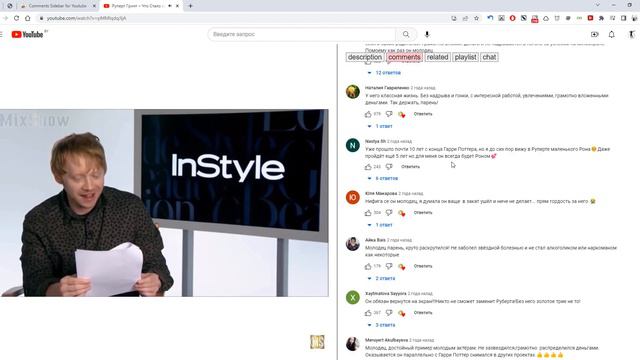Screen dimensions: 640x360
Task: Click the YouTube search input field
Action: tap(302, 35)
